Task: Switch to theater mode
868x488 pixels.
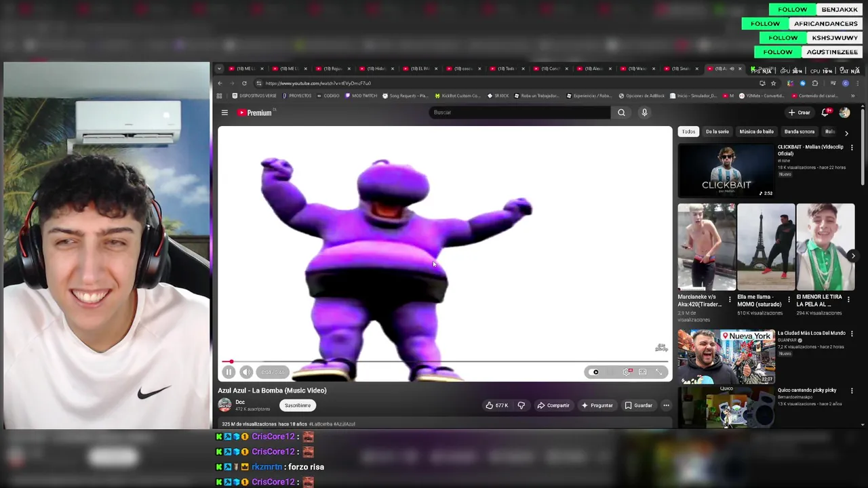Action: (x=643, y=371)
